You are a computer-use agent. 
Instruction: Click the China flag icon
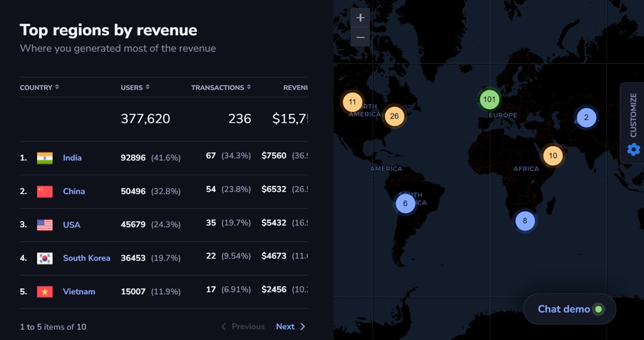45,191
